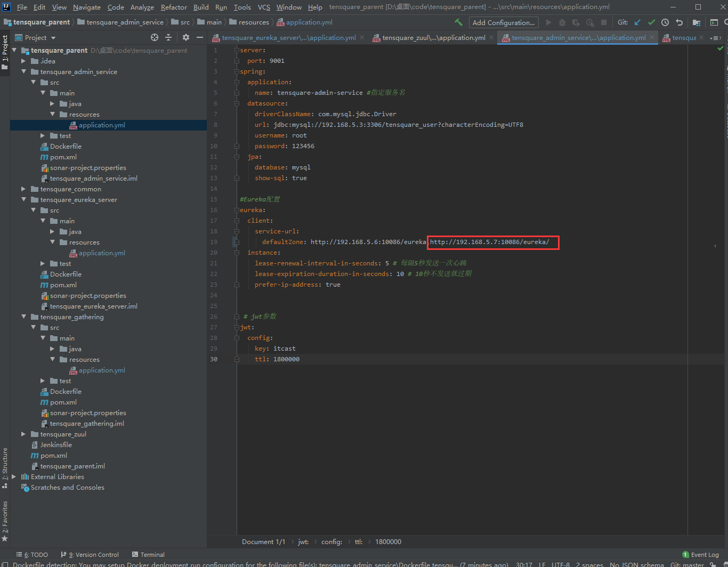Toggle fold marker on line 17 client
This screenshot has width=728, height=567.
tap(237, 221)
